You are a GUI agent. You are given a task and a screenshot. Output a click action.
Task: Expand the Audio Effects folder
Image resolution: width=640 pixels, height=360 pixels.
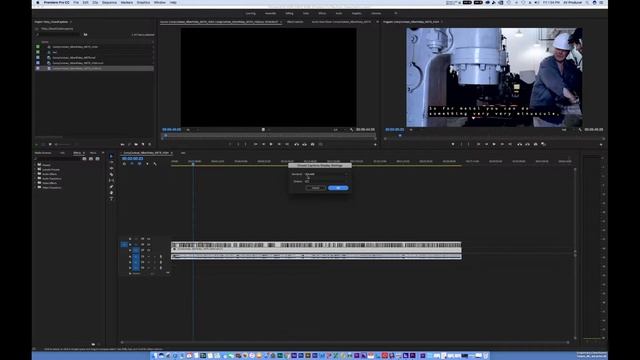point(36,174)
